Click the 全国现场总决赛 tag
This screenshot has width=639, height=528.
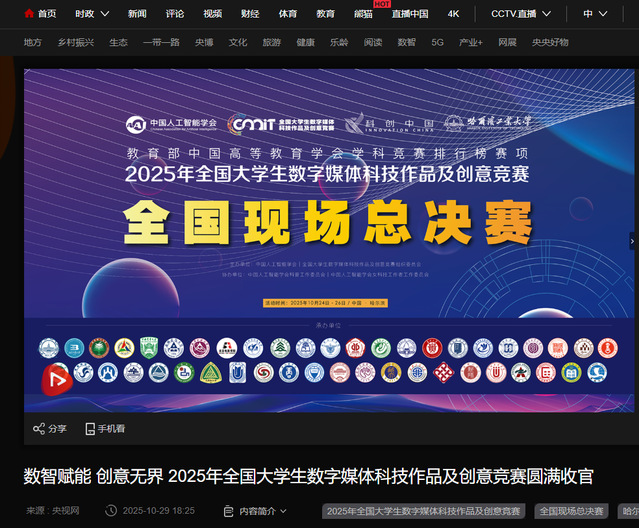pyautogui.click(x=572, y=511)
